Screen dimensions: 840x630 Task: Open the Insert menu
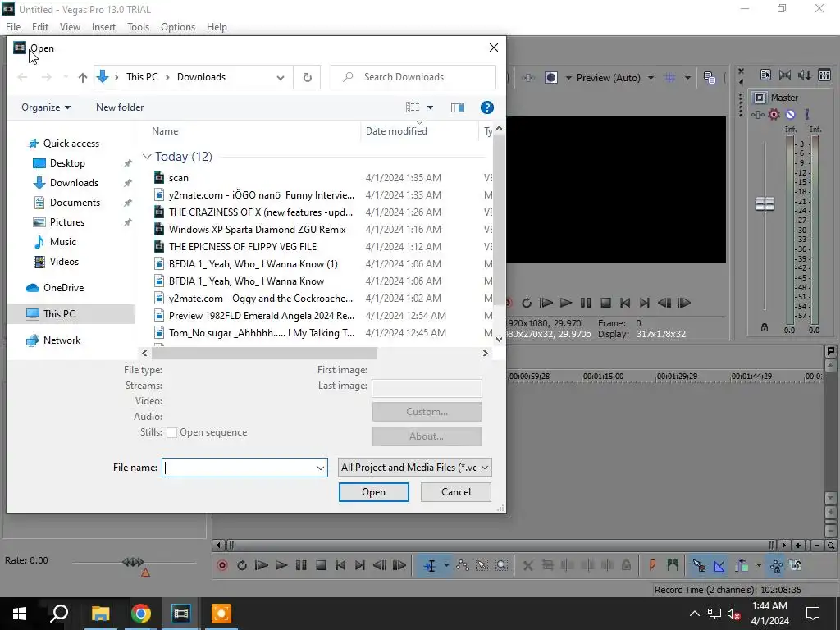tap(103, 27)
